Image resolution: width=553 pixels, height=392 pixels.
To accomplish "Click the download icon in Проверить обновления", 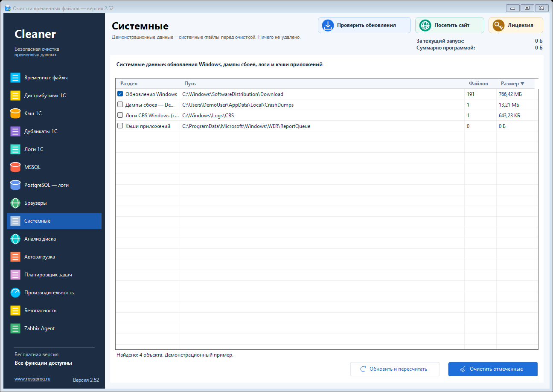I will coord(328,25).
